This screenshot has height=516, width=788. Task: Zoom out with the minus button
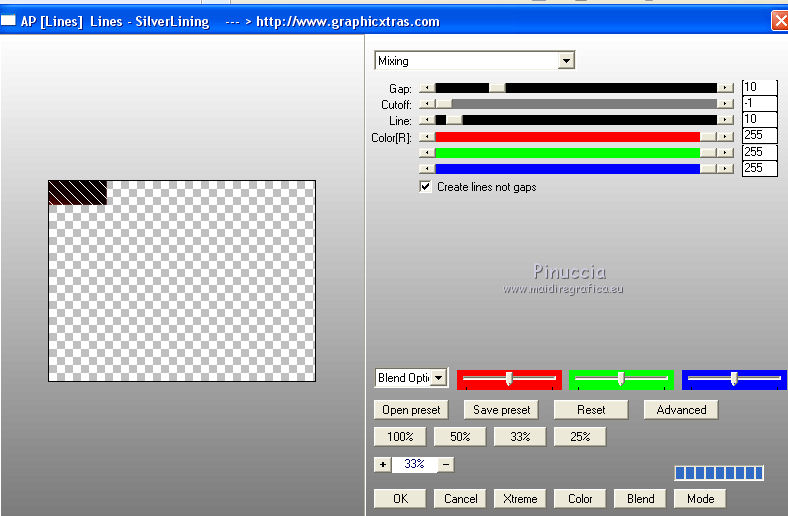(x=446, y=464)
